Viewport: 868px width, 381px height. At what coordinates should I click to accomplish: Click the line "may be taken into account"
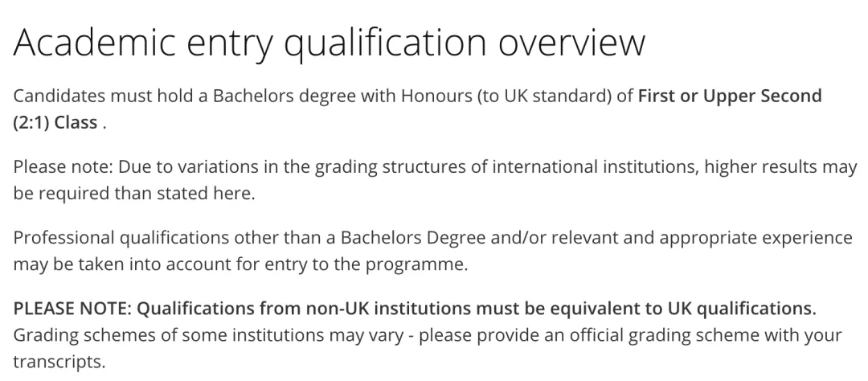(x=241, y=264)
